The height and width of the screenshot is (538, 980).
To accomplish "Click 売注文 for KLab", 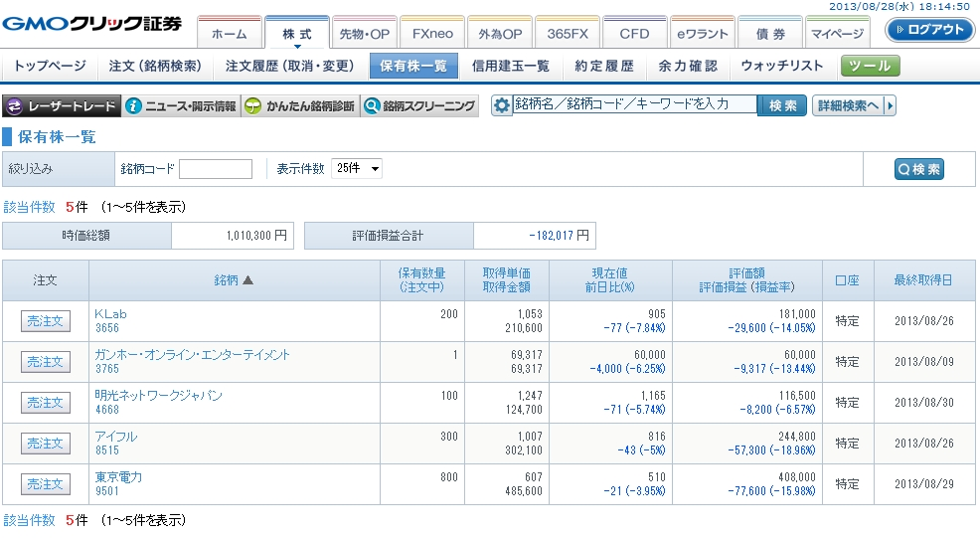I will pyautogui.click(x=46, y=321).
